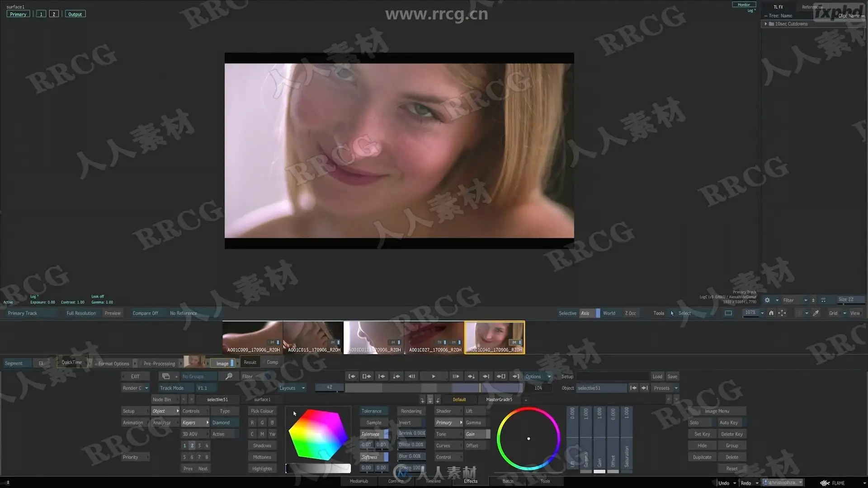The image size is (868, 488).
Task: Open the Presets dropdown
Action: point(665,388)
